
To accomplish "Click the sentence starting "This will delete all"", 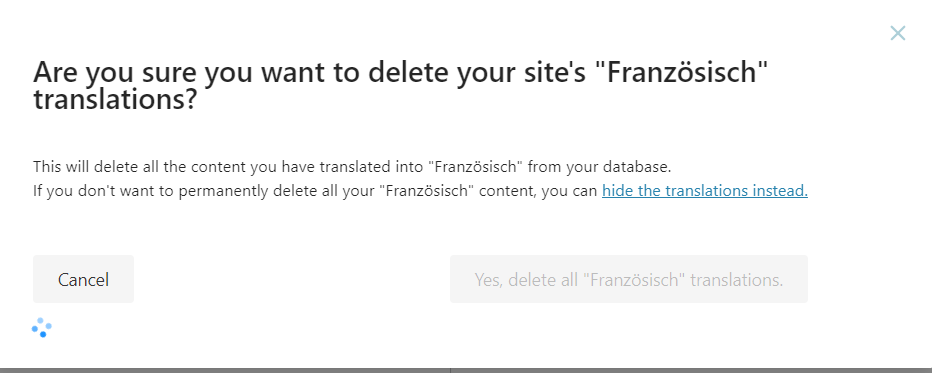I will pos(352,167).
